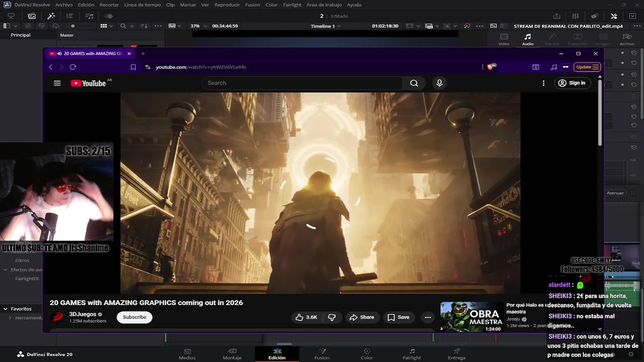This screenshot has height=362, width=644.
Task: Show the Edit Index list icon
Action: (x=69, y=16)
